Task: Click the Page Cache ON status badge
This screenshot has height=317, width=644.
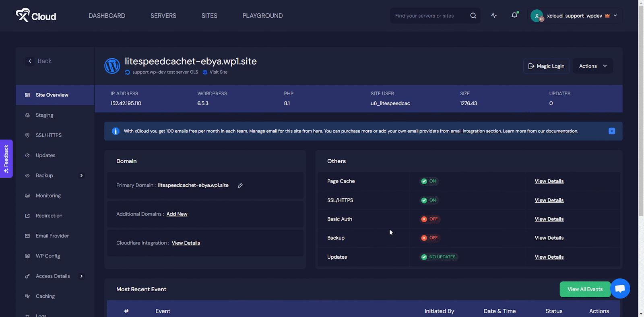Action: pos(429,181)
